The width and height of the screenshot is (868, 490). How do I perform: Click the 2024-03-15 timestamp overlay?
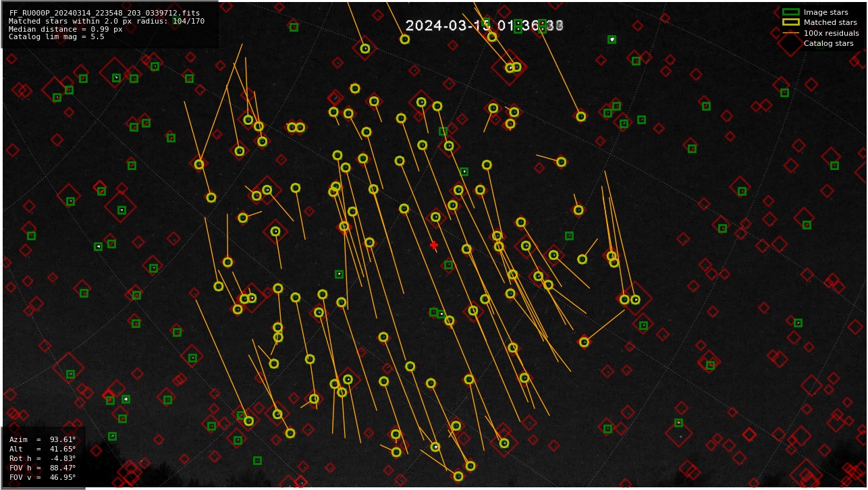click(485, 26)
